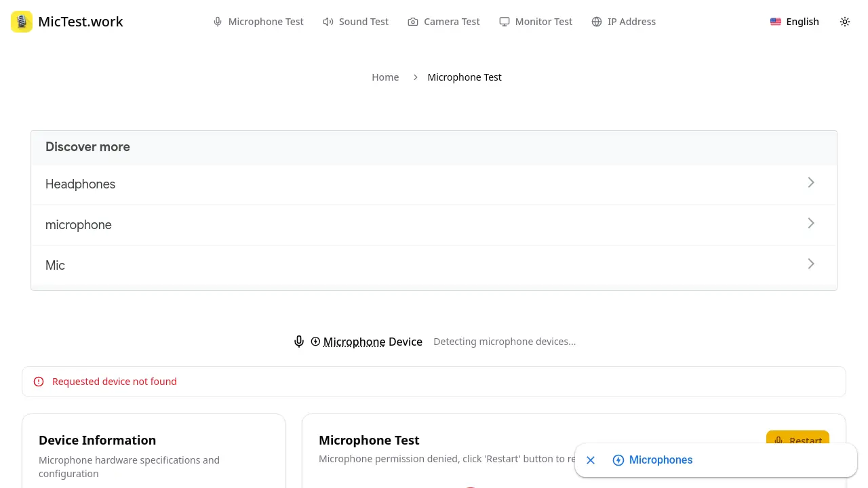The image size is (868, 488).
Task: Click the 'Requested device not found' message
Action: (115, 382)
